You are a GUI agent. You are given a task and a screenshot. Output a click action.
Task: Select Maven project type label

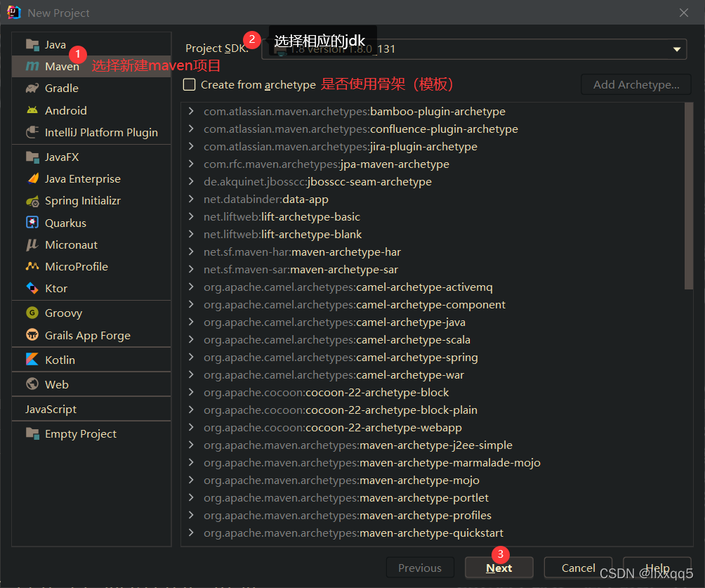[x=62, y=67]
